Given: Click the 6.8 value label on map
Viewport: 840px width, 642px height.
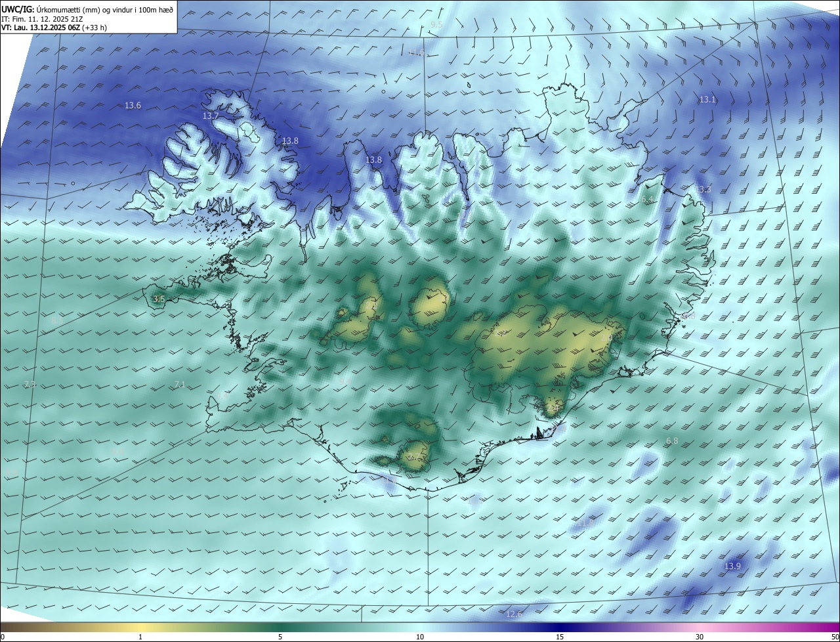Looking at the screenshot, I should (x=672, y=441).
